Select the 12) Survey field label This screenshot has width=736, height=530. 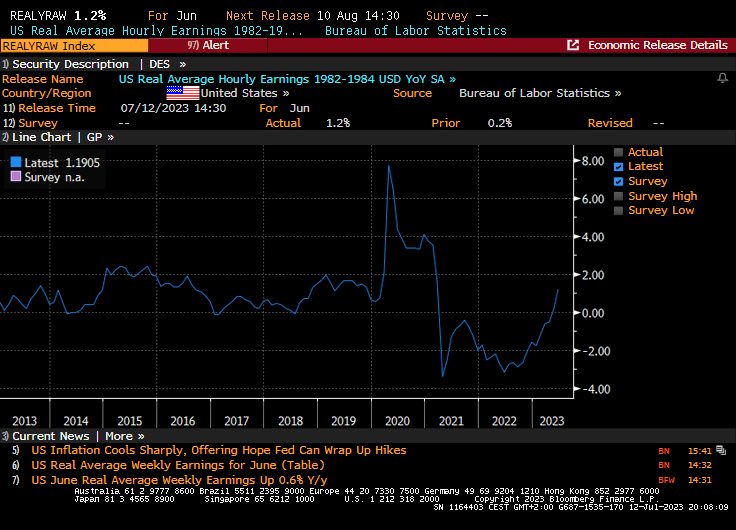(x=31, y=123)
